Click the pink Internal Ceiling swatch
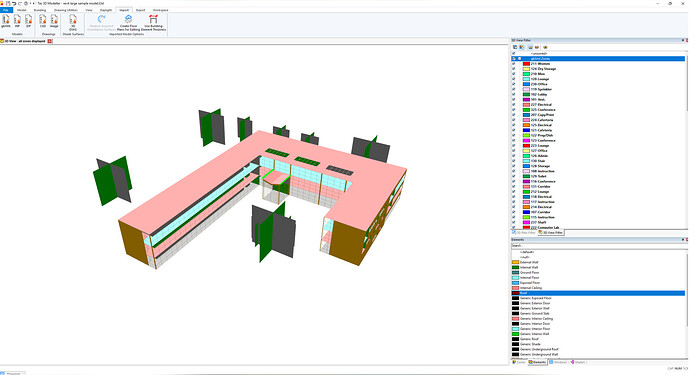Viewport: 690px width, 375px height. tap(515, 288)
